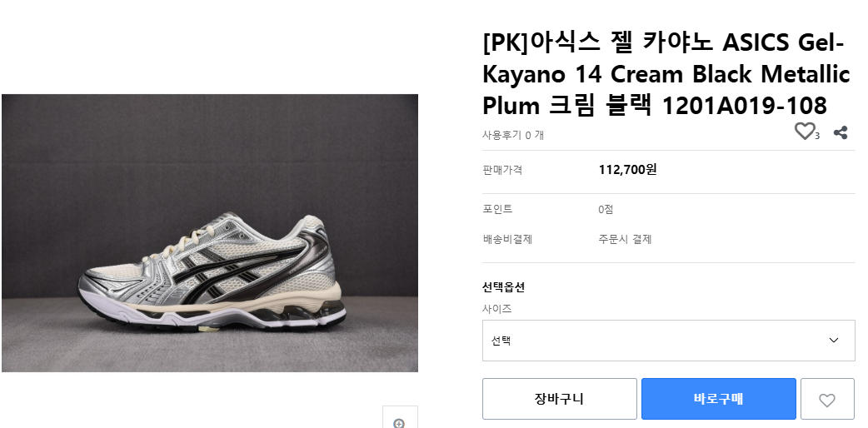Click the share icon under the title
Viewport: 868px width, 428px height.
841,132
